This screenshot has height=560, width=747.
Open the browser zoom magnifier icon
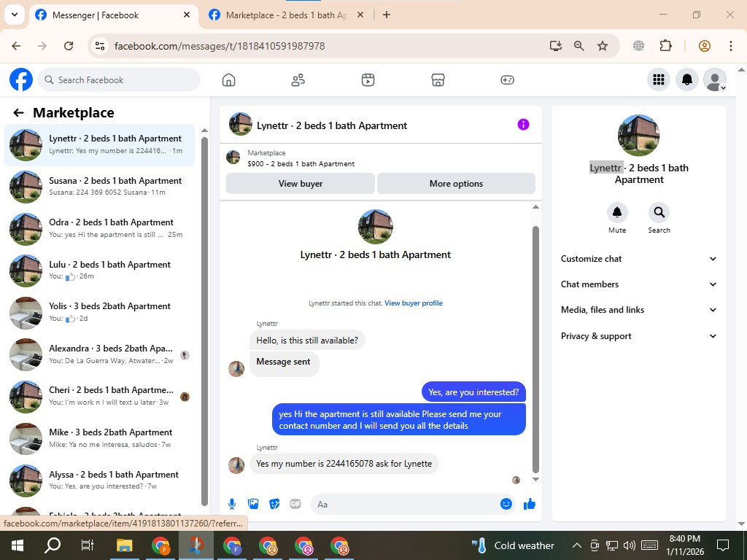(578, 46)
